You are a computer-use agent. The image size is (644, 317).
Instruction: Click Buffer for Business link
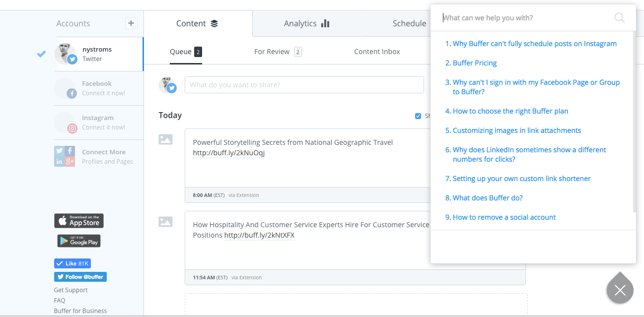(x=80, y=311)
